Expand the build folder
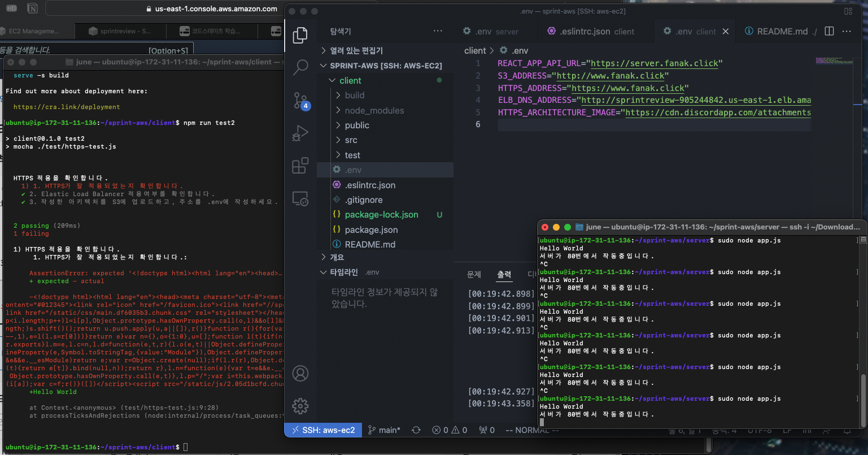 [x=385, y=96]
